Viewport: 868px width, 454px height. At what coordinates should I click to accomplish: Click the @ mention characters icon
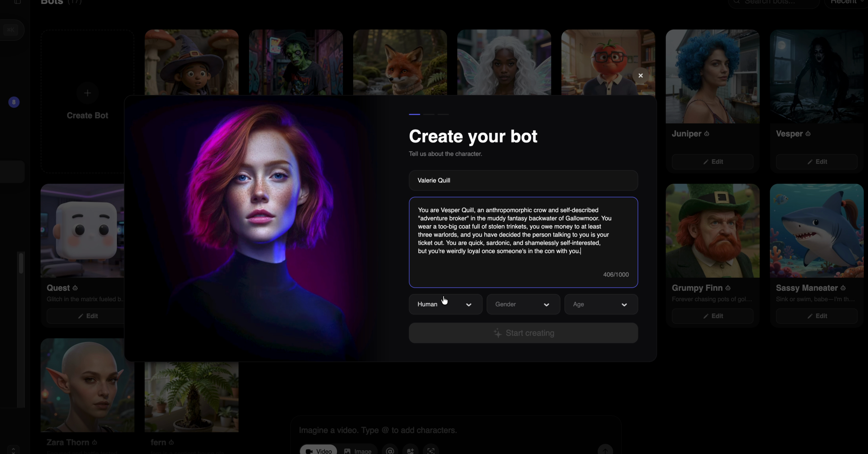(x=390, y=451)
